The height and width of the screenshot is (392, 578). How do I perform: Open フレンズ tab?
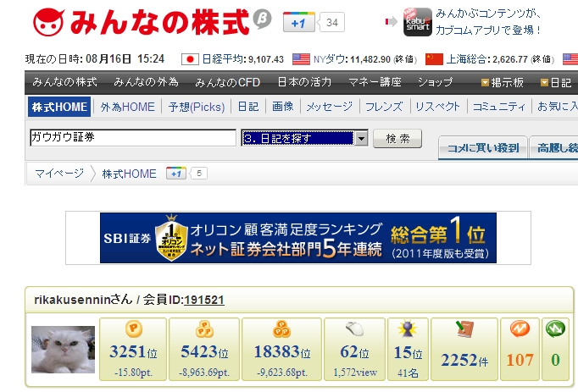tap(384, 107)
